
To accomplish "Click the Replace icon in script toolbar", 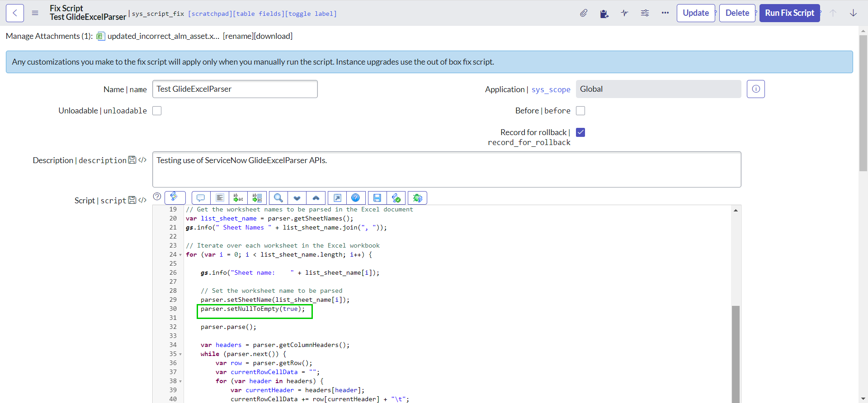I will pyautogui.click(x=238, y=198).
